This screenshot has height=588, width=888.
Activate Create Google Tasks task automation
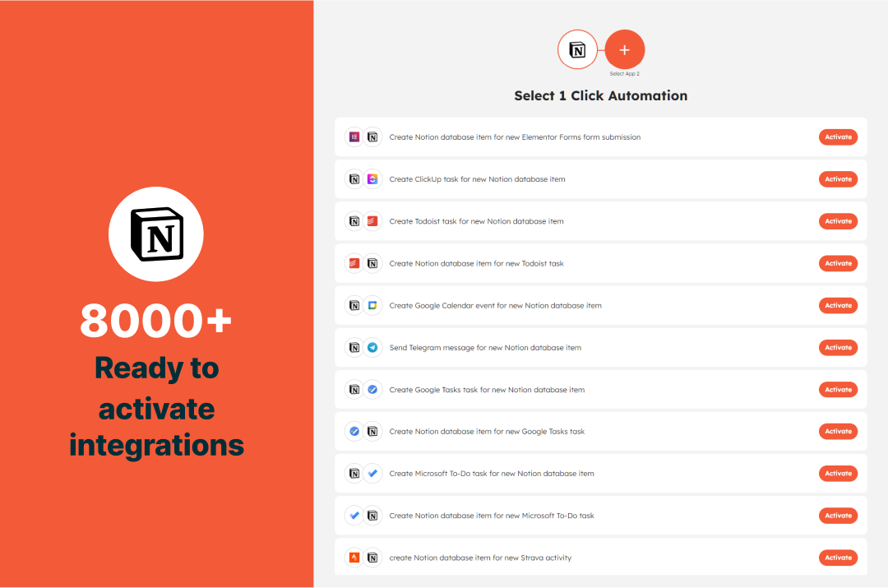(838, 390)
